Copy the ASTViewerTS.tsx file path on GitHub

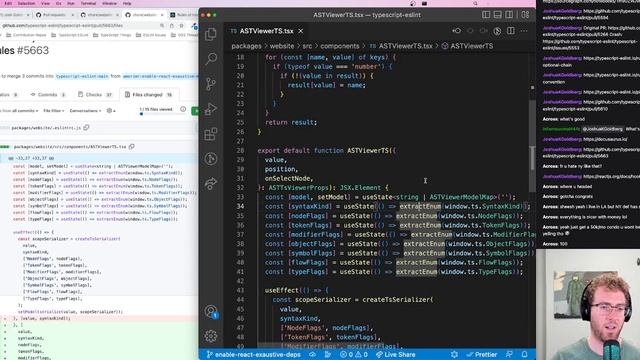tap(131, 147)
